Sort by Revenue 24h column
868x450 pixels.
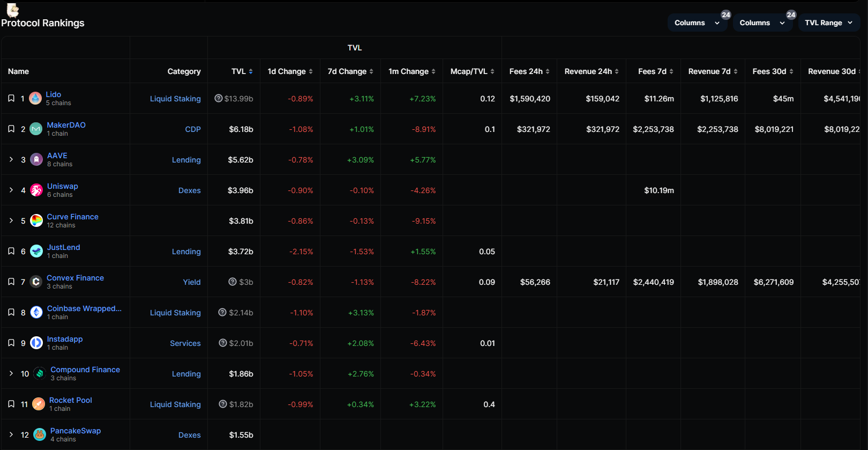coord(592,71)
